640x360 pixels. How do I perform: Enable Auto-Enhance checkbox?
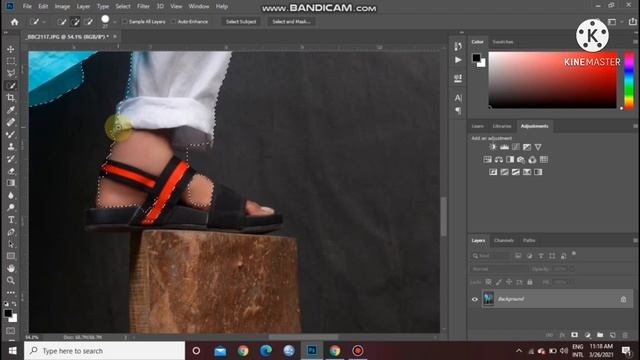coord(173,22)
